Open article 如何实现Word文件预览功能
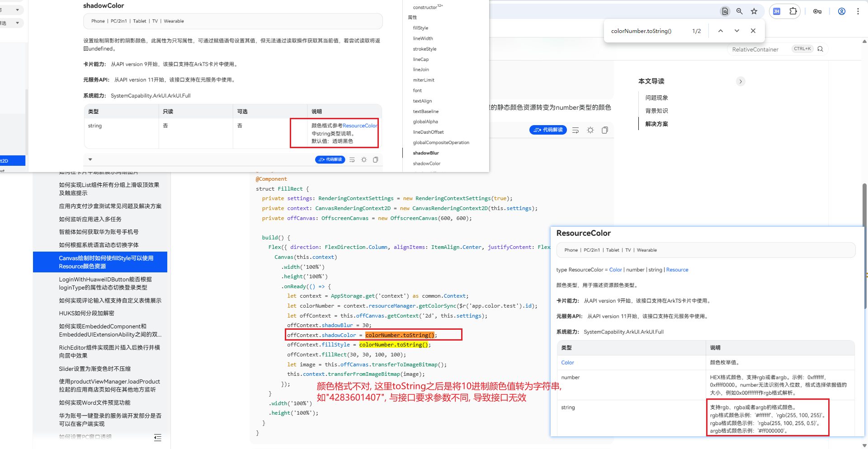868x449 pixels. pos(94,402)
